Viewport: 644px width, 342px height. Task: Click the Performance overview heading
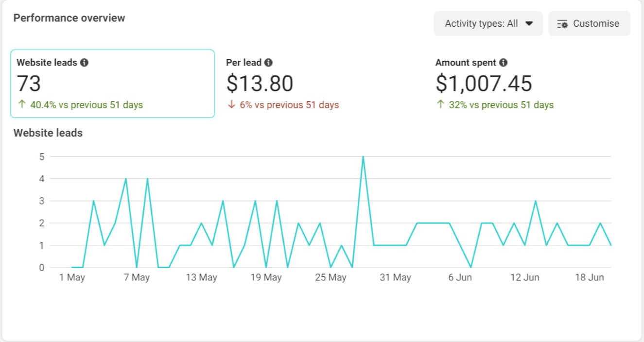[69, 18]
